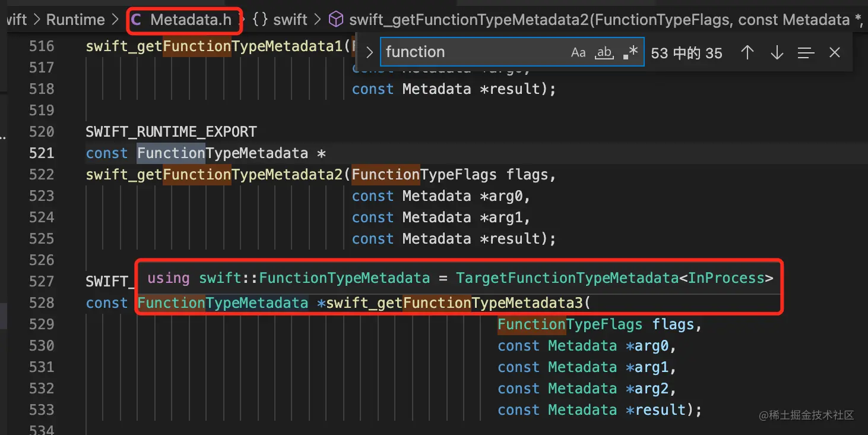This screenshot has width=868, height=435.
Task: Click the find input containing 'function'
Action: [x=472, y=52]
